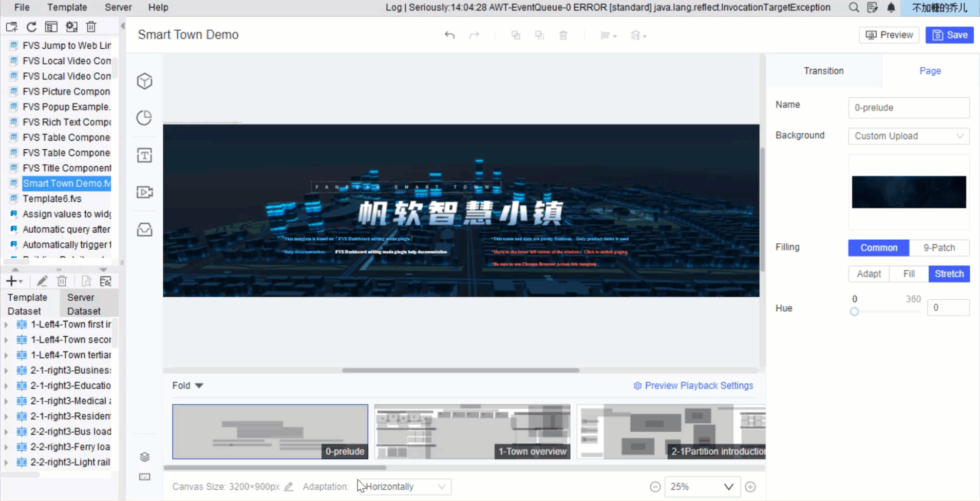Switch to the Transition tab
This screenshot has width=980, height=501.
[823, 71]
